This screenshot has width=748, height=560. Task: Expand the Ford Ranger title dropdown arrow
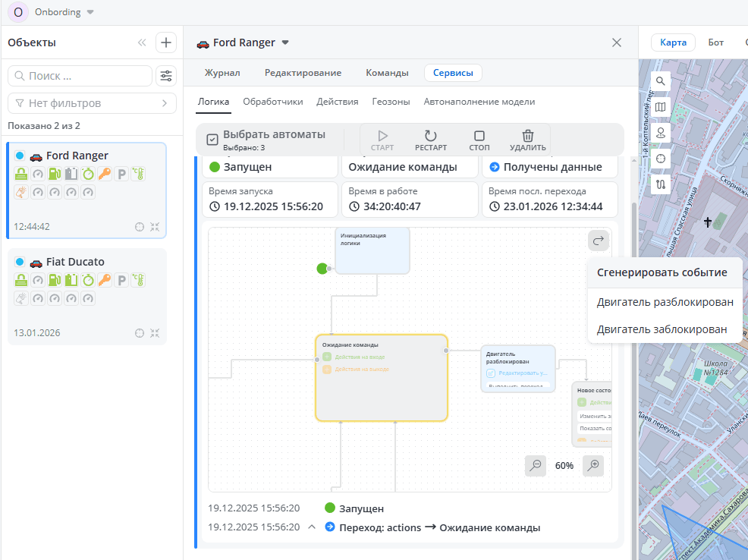(x=285, y=42)
